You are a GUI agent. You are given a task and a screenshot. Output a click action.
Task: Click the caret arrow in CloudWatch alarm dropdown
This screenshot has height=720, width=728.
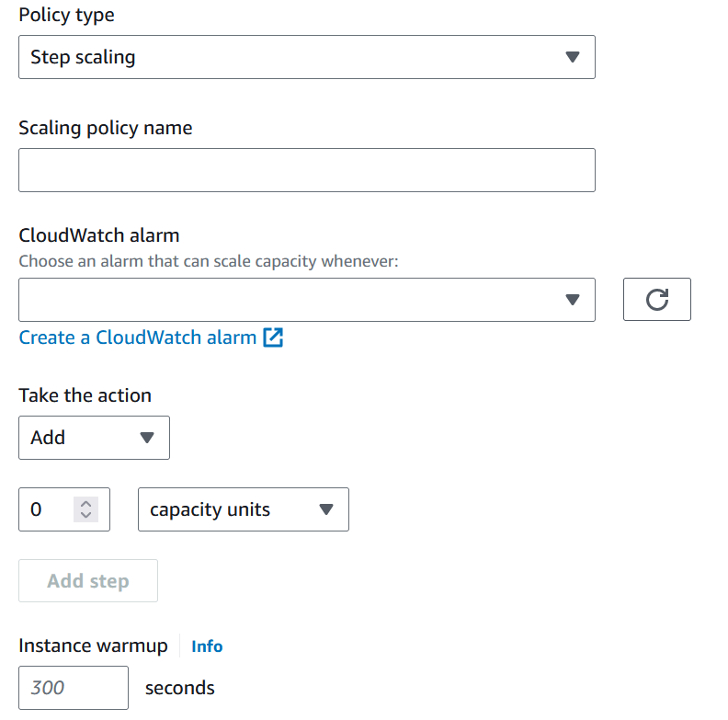[572, 300]
